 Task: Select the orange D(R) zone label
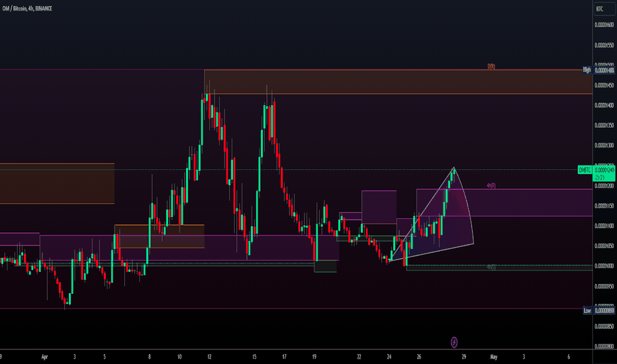pos(491,66)
